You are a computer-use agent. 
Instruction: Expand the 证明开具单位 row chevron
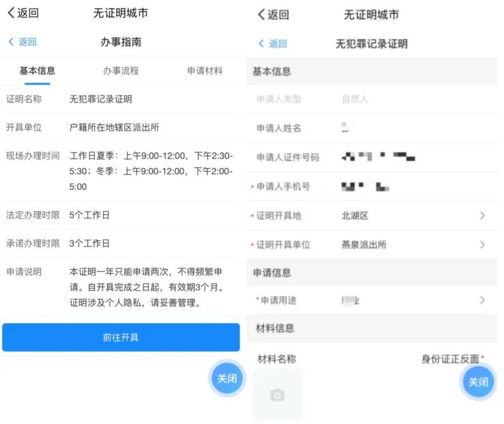[x=482, y=244]
